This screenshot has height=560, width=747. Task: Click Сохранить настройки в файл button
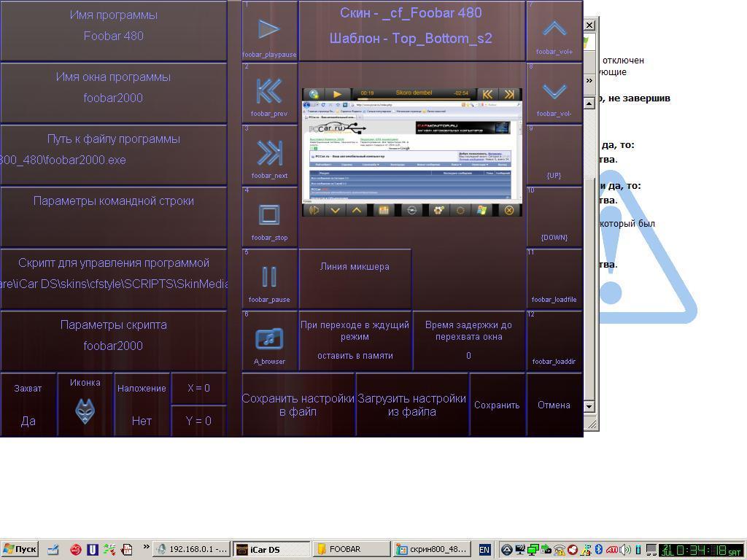click(x=298, y=405)
